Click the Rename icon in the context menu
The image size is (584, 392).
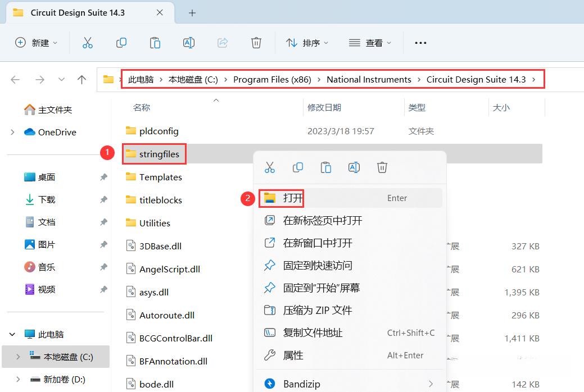pos(354,167)
